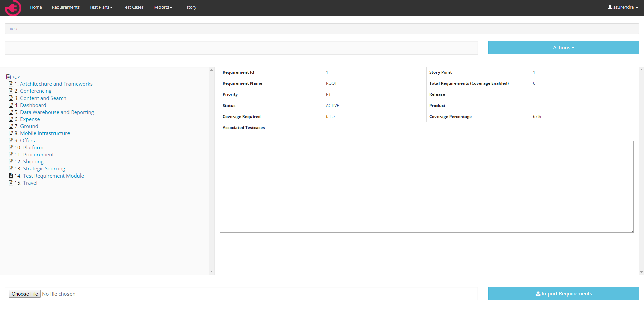Click the Requirement Name value ROOT
The height and width of the screenshot is (309, 644).
331,83
